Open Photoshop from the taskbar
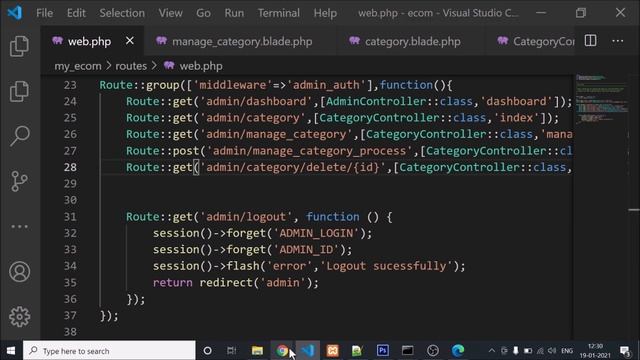 tap(382, 351)
